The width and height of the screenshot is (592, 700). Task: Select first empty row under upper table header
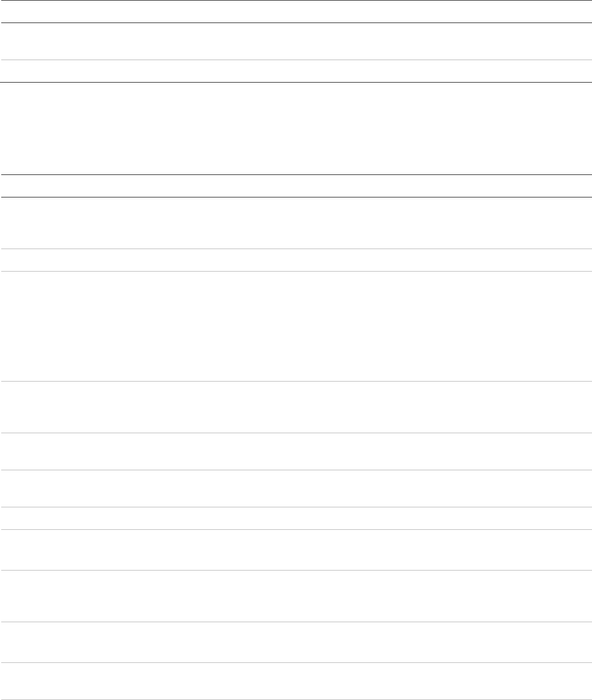296,41
